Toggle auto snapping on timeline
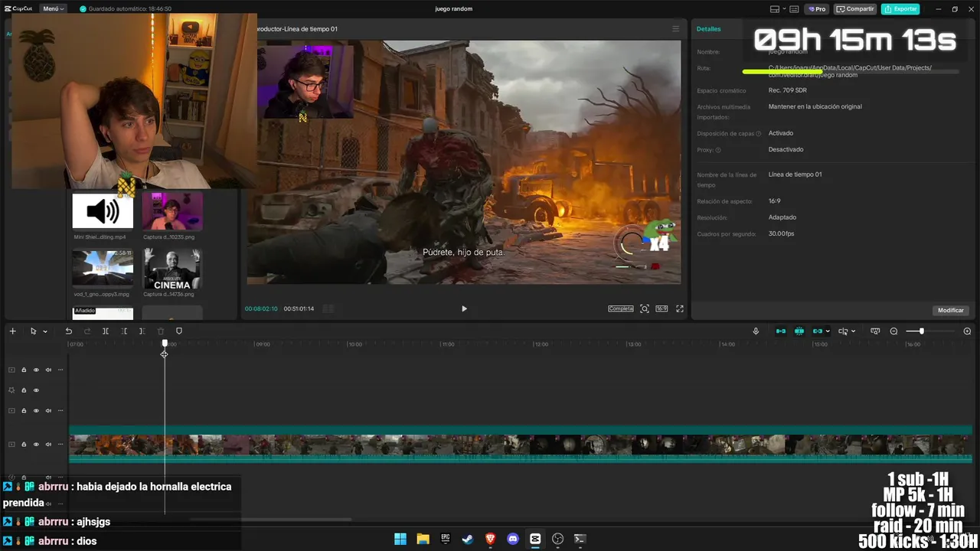The image size is (980, 551). coord(799,331)
